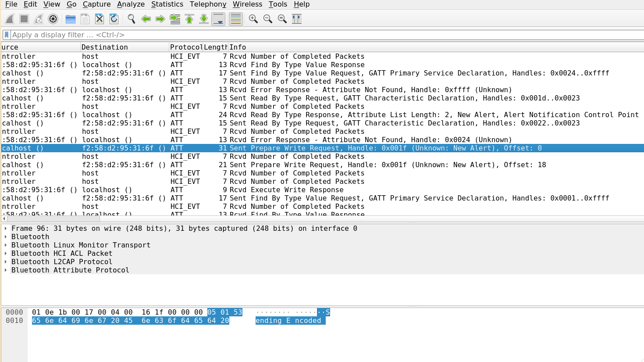
Task: Start a new live capture
Action: point(9,19)
